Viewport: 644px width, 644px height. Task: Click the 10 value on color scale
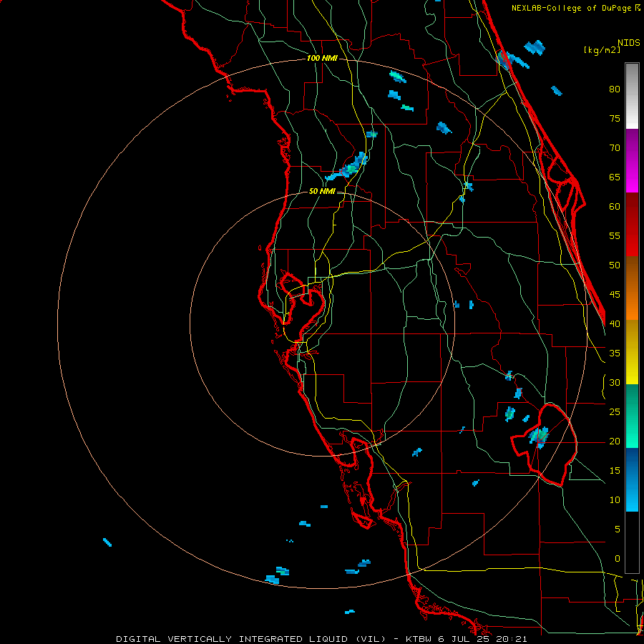click(x=615, y=500)
